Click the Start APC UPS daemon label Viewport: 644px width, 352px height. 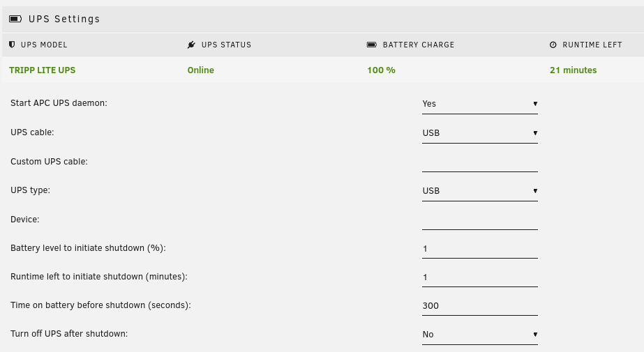pyautogui.click(x=59, y=103)
